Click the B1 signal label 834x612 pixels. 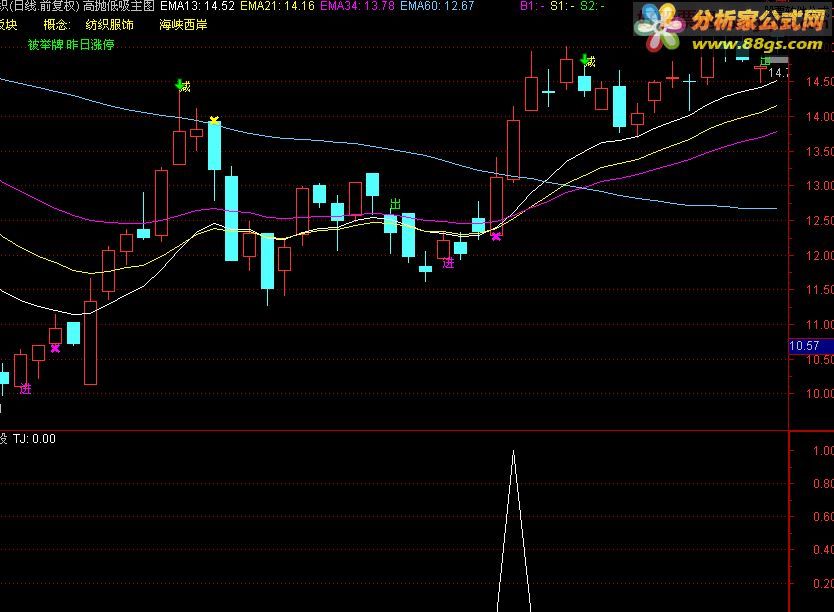tap(532, 6)
